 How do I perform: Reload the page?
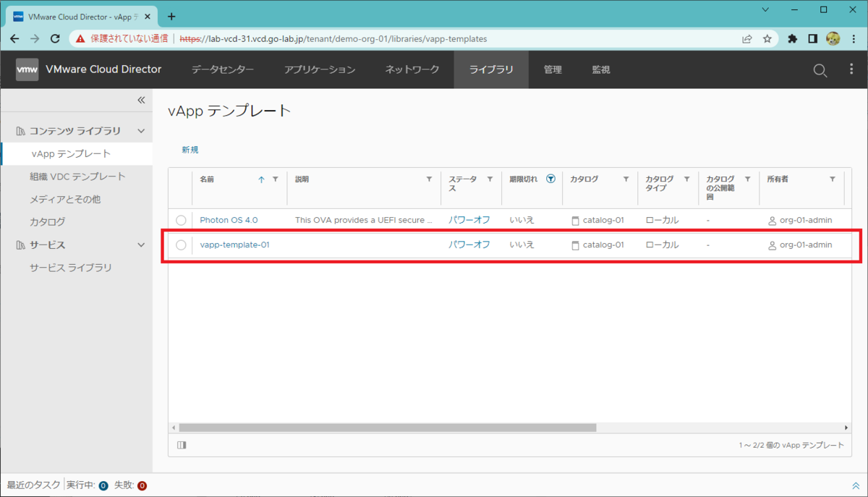coord(55,38)
